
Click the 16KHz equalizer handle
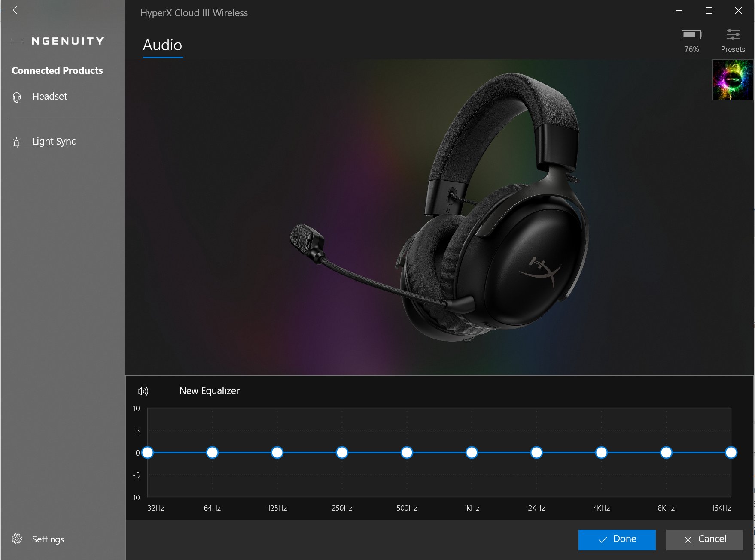click(x=731, y=453)
